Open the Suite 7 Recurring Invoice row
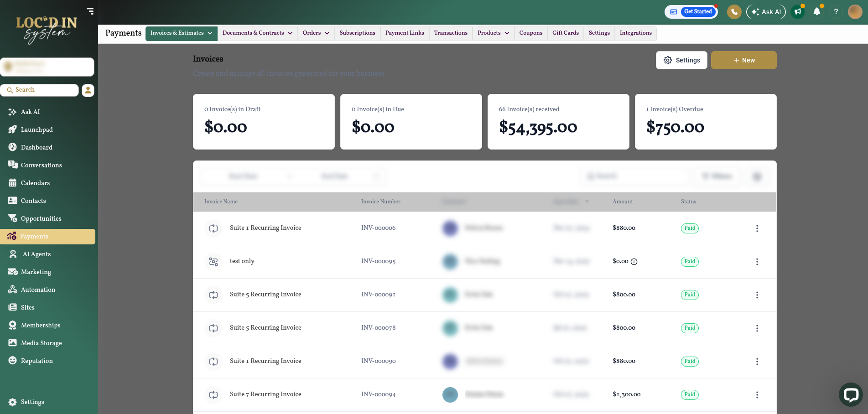The image size is (868, 414). (x=484, y=395)
